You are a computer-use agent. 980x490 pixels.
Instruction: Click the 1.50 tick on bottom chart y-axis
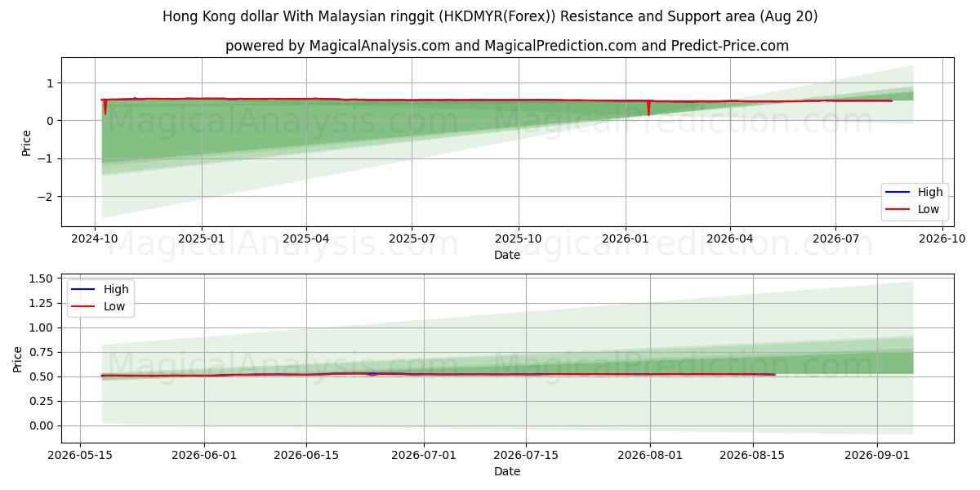click(x=42, y=278)
